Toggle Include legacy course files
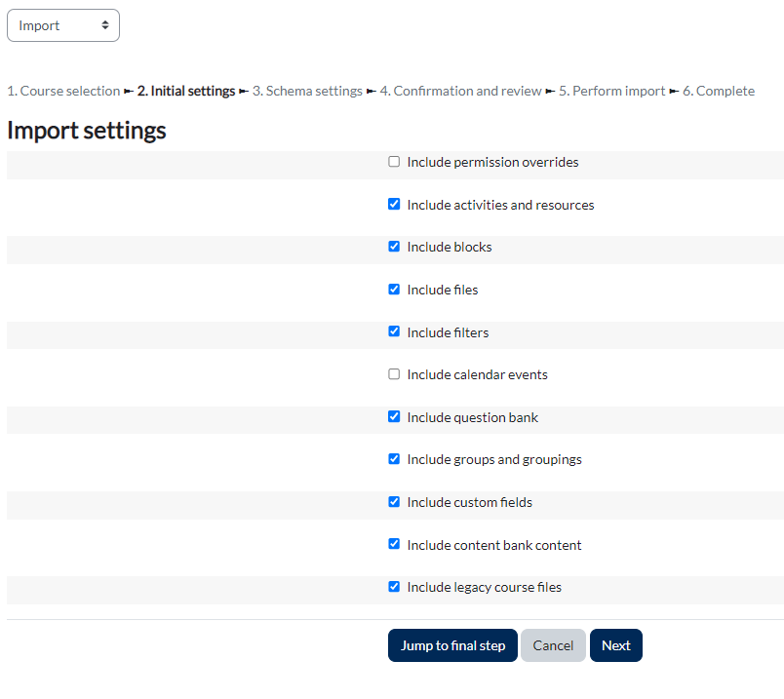Image resolution: width=784 pixels, height=699 pixels. [394, 587]
